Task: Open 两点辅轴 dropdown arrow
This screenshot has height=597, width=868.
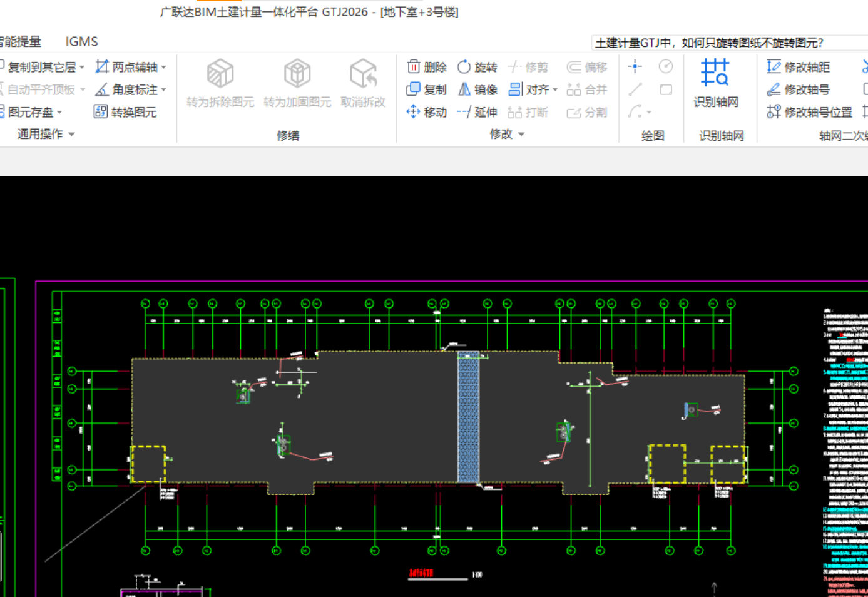Action: (x=164, y=67)
